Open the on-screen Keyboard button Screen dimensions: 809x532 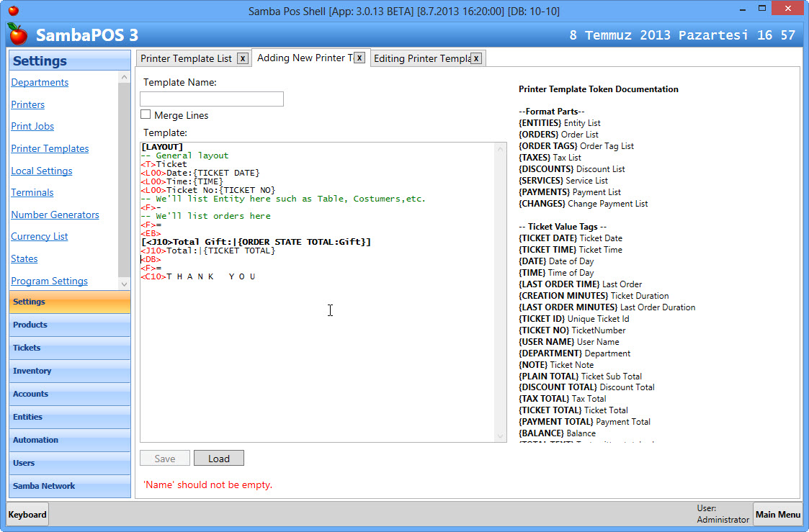tap(28, 514)
